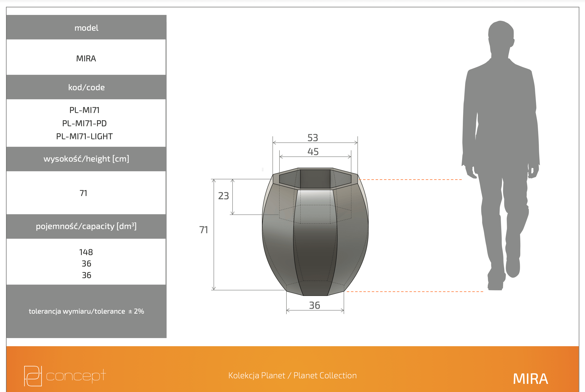
Task: Click the MIRA planter illustration
Action: point(315,232)
